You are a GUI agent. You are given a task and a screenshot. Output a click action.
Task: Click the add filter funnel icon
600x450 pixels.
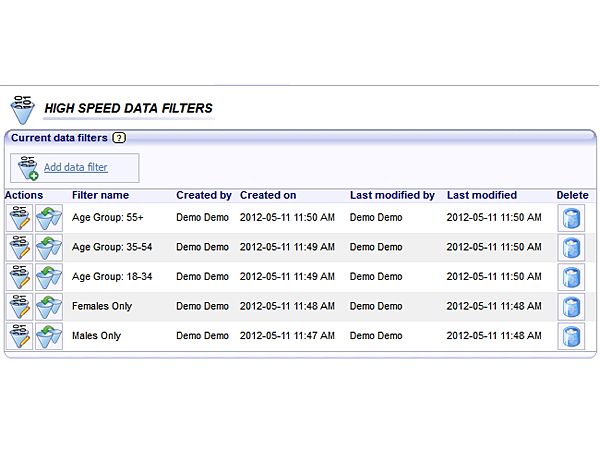27,167
